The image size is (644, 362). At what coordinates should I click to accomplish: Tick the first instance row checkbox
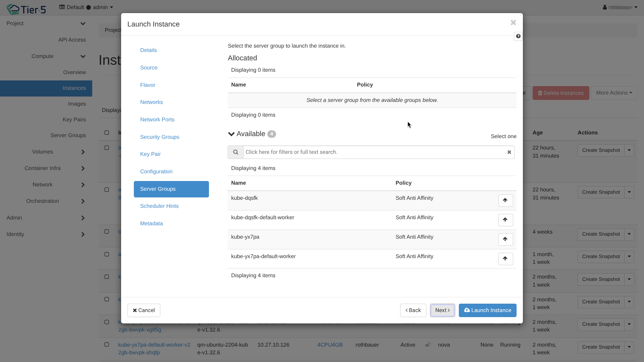pyautogui.click(x=107, y=148)
